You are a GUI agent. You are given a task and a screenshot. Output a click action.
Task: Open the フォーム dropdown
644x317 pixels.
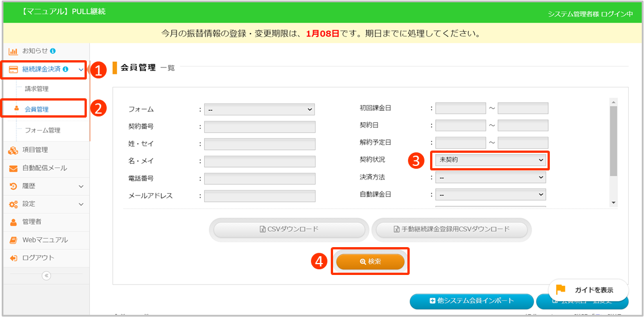[x=259, y=109]
